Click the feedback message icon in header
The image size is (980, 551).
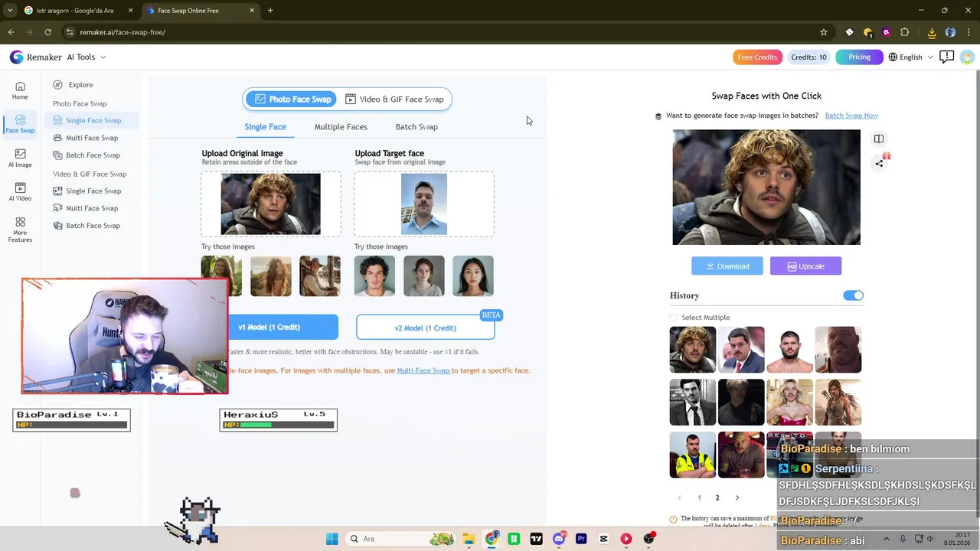coord(946,57)
